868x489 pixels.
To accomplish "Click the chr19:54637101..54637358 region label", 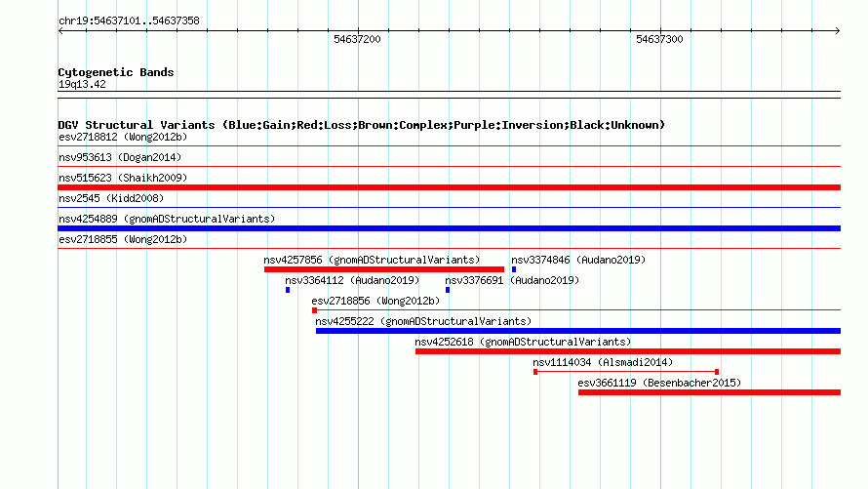I will pyautogui.click(x=129, y=20).
